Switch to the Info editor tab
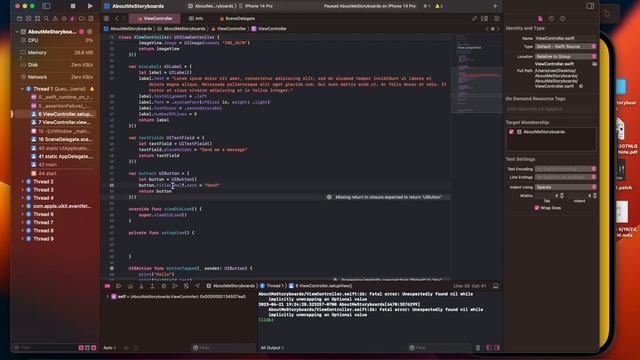The width and height of the screenshot is (640, 360). tap(196, 18)
